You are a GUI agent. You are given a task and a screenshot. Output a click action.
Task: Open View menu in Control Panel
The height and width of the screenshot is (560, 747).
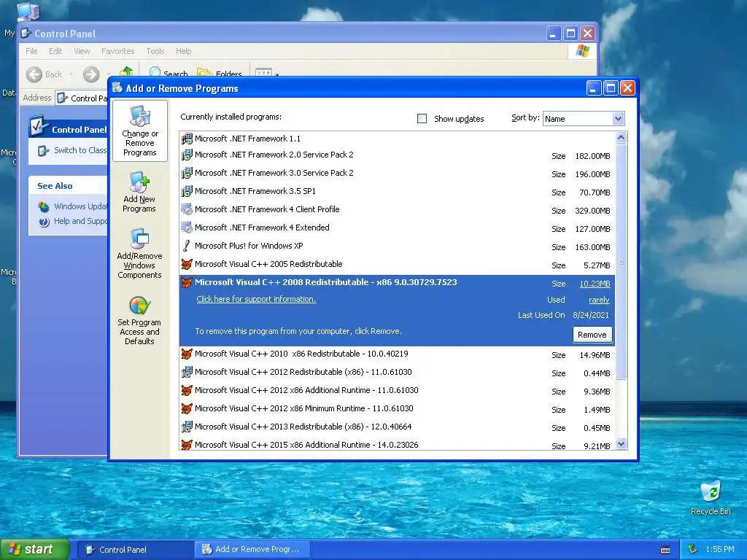click(x=82, y=51)
